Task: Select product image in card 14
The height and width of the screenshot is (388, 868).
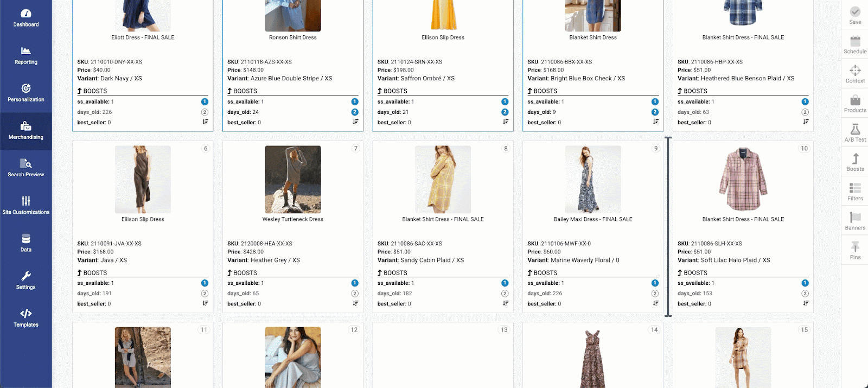Action: (x=593, y=357)
